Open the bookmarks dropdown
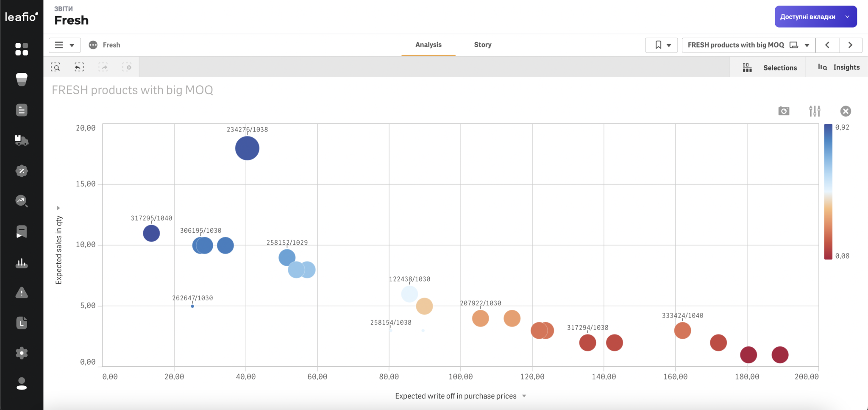Image resolution: width=868 pixels, height=410 pixels. click(662, 45)
